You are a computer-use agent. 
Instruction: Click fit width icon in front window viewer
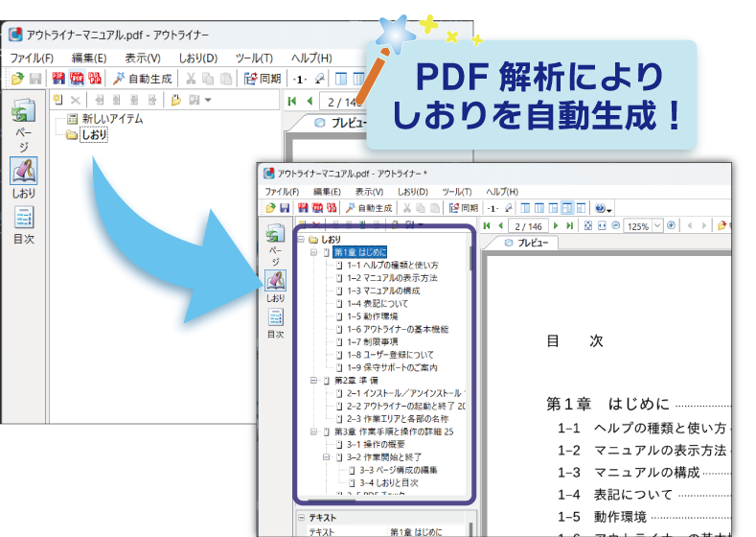[x=602, y=225]
